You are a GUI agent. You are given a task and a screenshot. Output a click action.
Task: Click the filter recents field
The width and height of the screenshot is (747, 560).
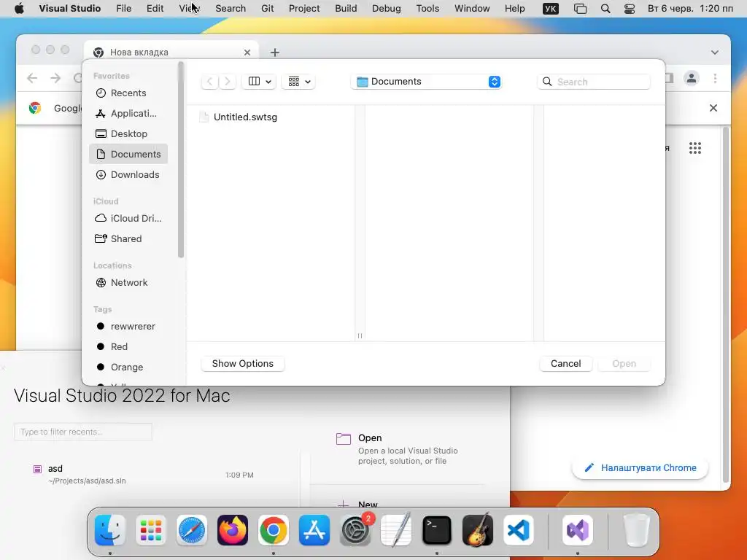tap(83, 432)
